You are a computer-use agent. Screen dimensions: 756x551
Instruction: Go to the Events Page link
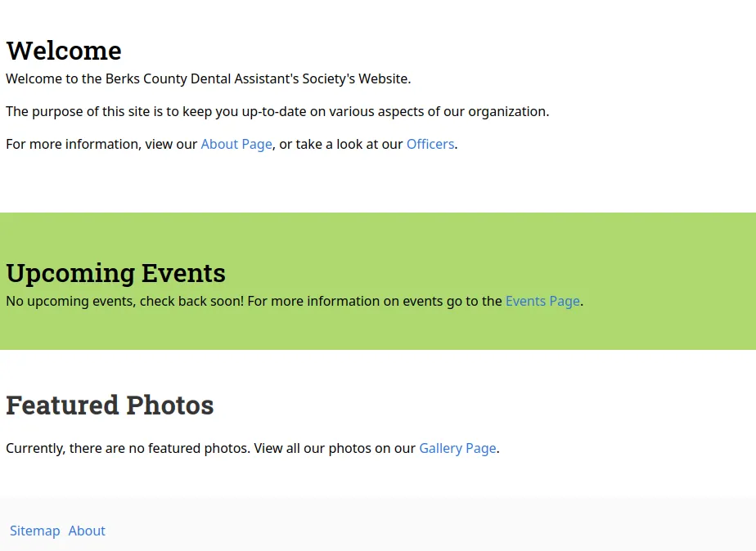coord(542,302)
